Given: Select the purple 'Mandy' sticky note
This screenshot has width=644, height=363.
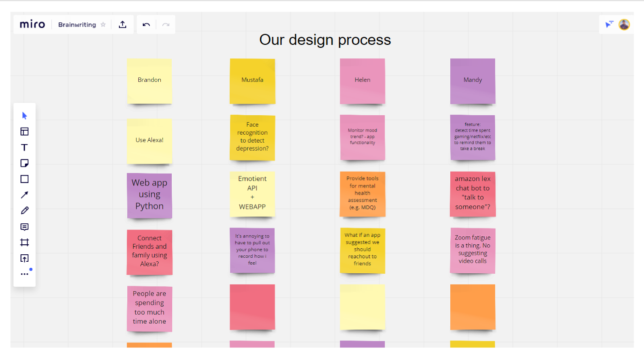Looking at the screenshot, I should [x=473, y=81].
